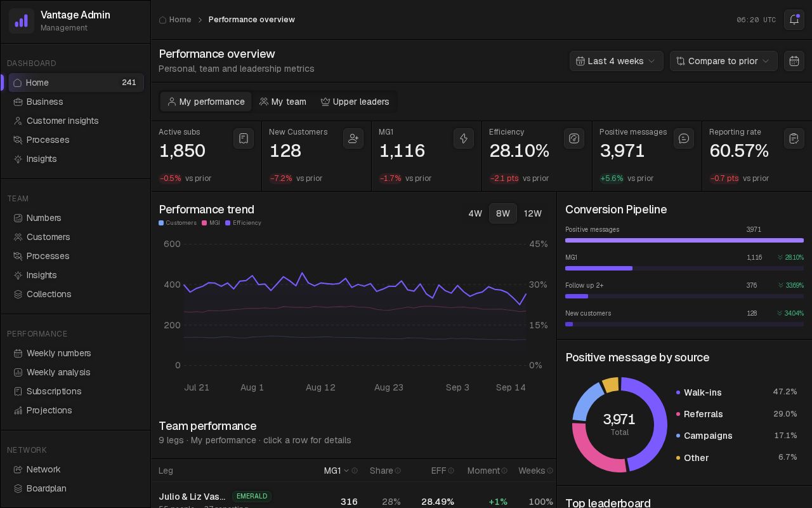Sort by the MG1 column header
The width and height of the screenshot is (812, 508).
336,471
